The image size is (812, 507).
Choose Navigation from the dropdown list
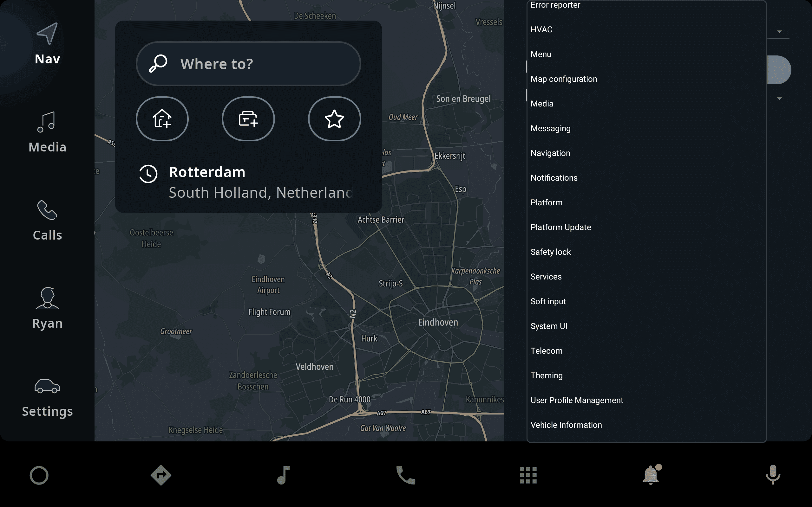click(550, 153)
